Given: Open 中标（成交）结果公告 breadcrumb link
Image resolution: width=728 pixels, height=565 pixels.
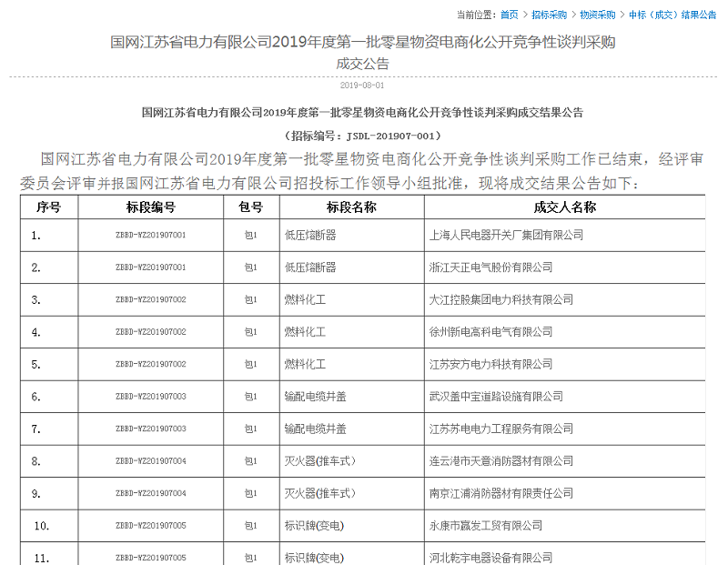Looking at the screenshot, I should tap(672, 15).
